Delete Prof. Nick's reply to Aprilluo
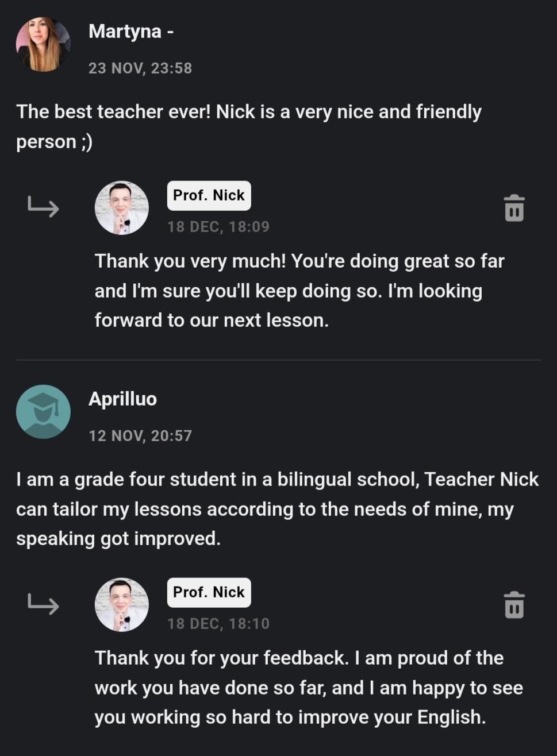The width and height of the screenshot is (557, 756). click(x=514, y=605)
